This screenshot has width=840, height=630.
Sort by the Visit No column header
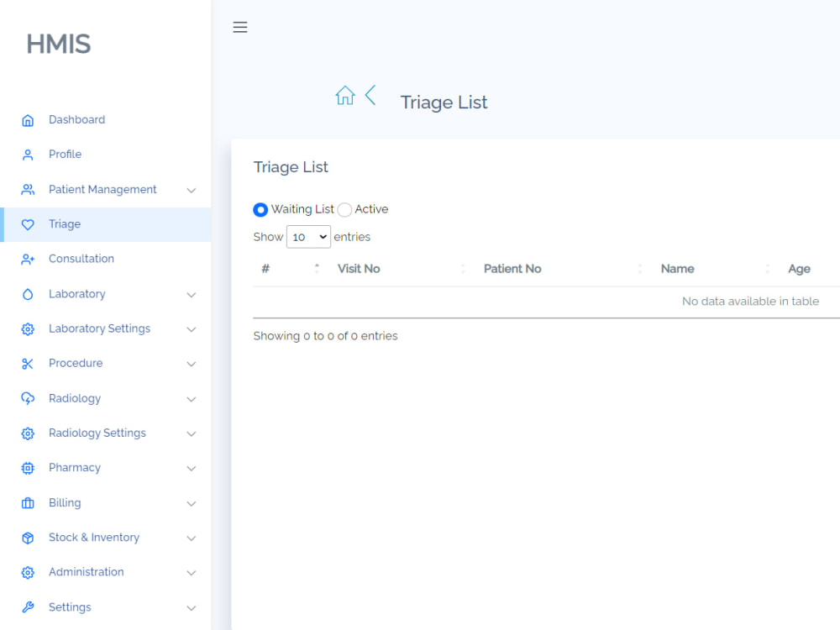tap(359, 269)
